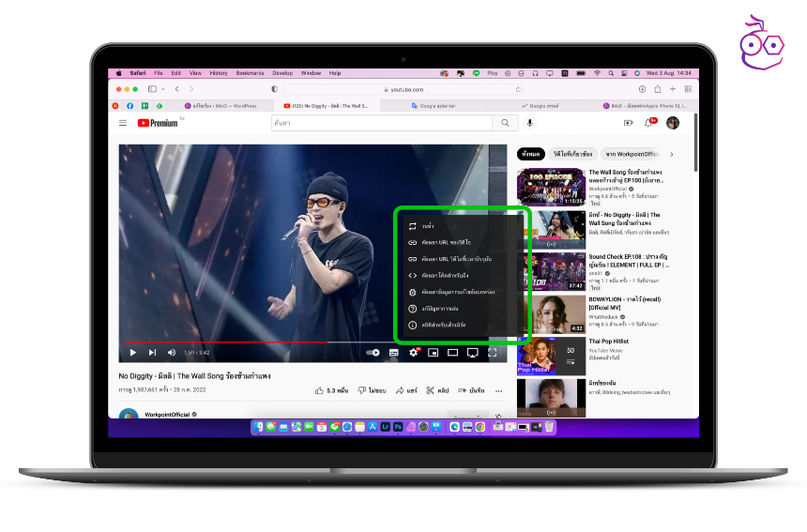Open the miniplayer from player controls

click(433, 353)
